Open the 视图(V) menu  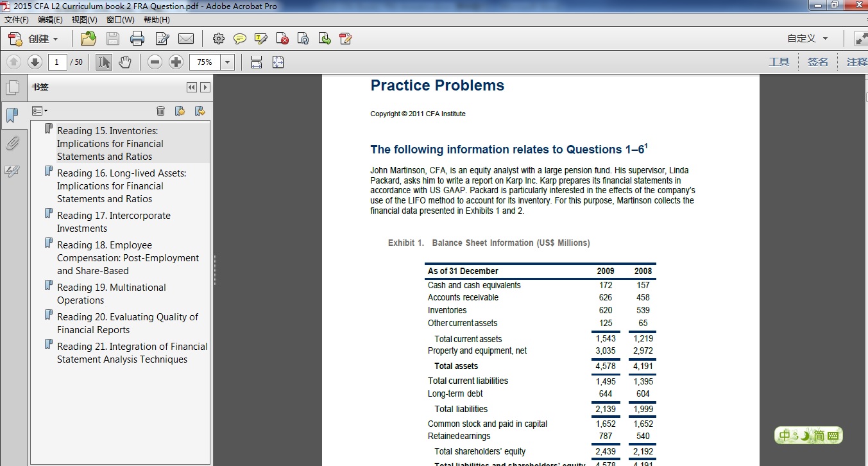pyautogui.click(x=85, y=20)
